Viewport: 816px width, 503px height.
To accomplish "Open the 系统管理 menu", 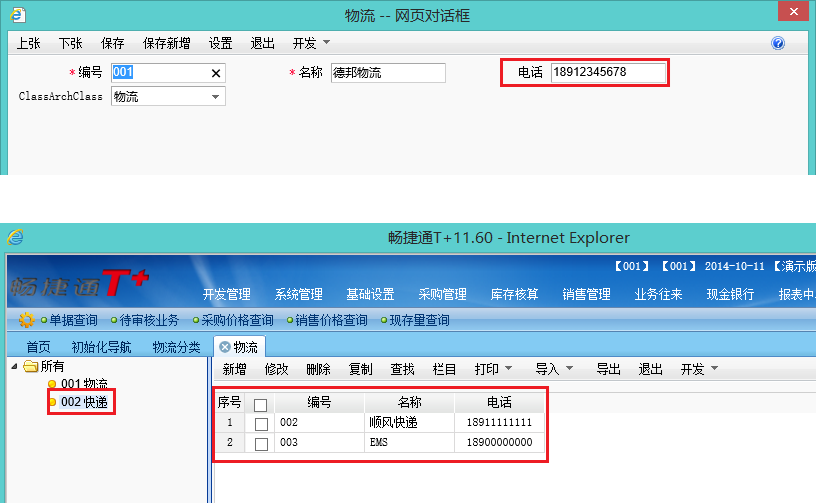I will coord(299,294).
